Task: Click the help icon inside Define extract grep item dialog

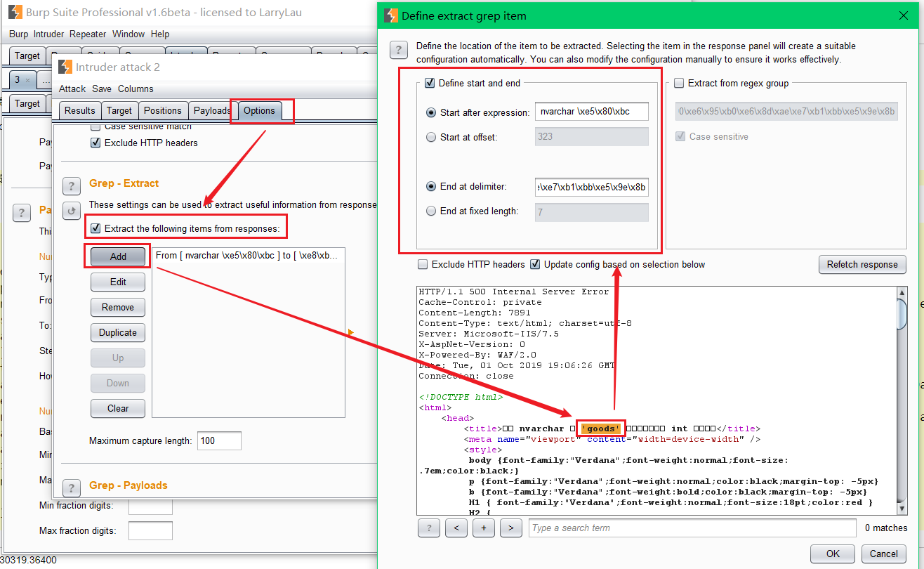Action: click(x=398, y=50)
